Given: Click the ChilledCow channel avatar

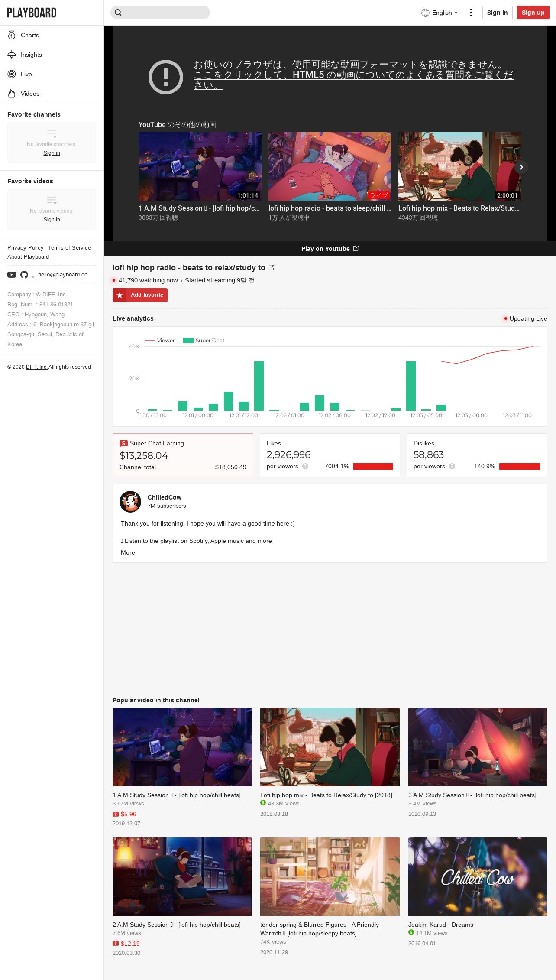Looking at the screenshot, I should [x=130, y=502].
